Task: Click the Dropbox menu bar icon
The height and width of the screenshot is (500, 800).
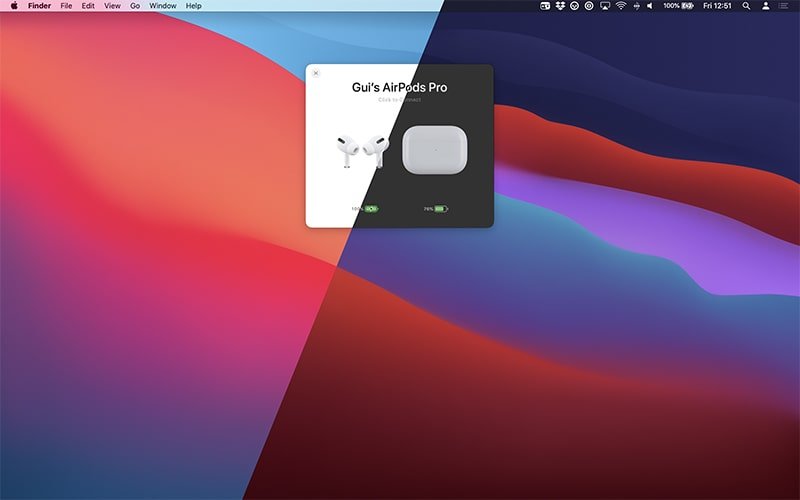Action: tap(560, 6)
